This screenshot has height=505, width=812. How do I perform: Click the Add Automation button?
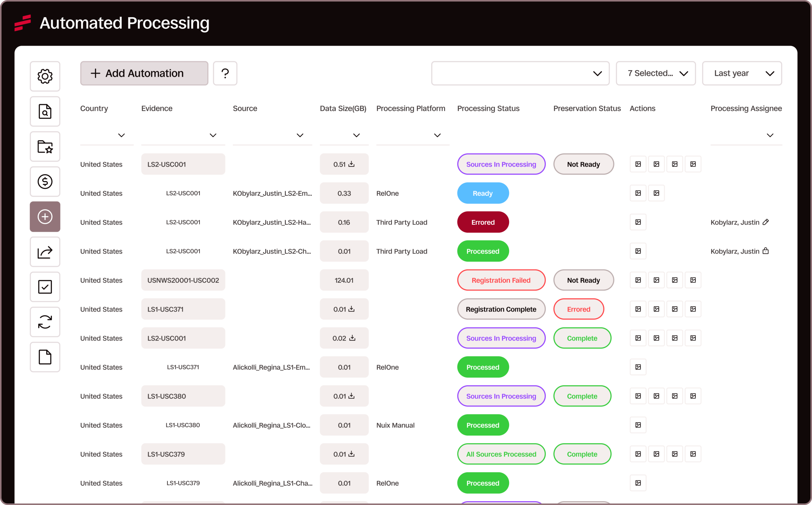[x=144, y=73]
